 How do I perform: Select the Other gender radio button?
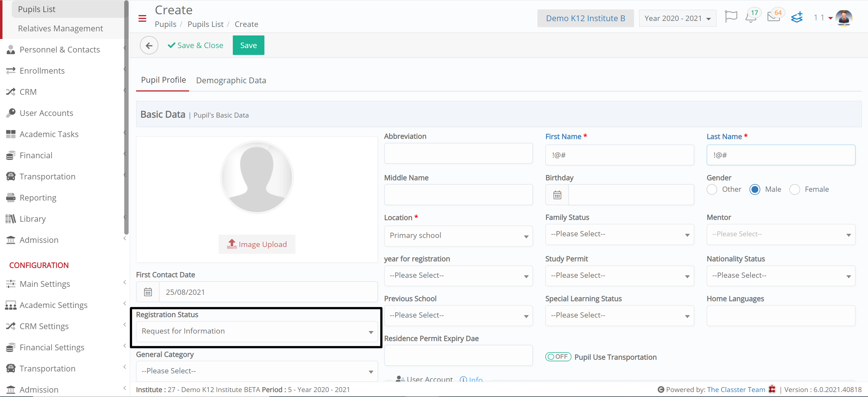click(x=712, y=190)
